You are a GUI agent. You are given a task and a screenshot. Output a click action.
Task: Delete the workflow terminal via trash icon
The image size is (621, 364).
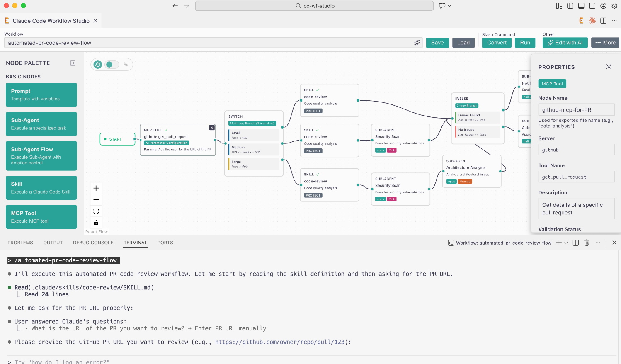pos(587,243)
